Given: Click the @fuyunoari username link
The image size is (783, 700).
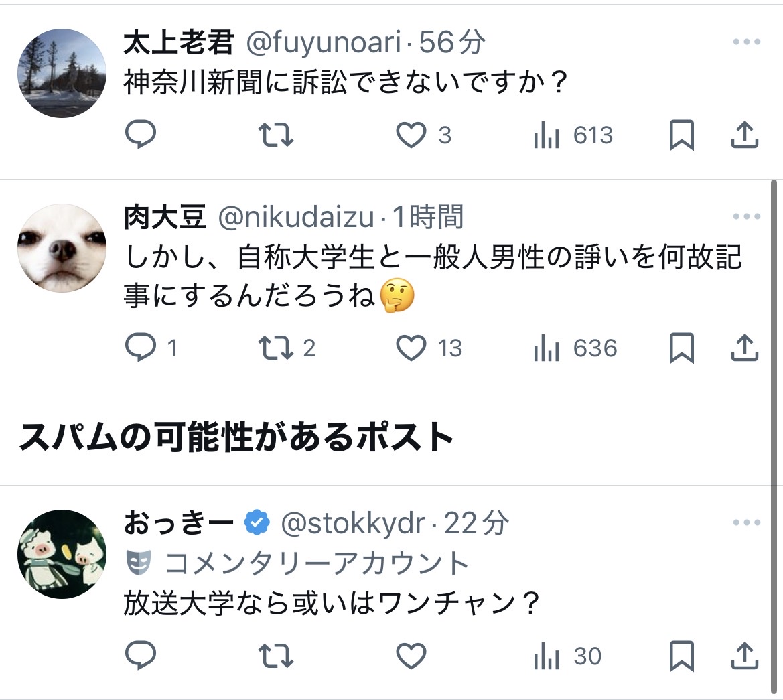Looking at the screenshot, I should click(x=324, y=44).
